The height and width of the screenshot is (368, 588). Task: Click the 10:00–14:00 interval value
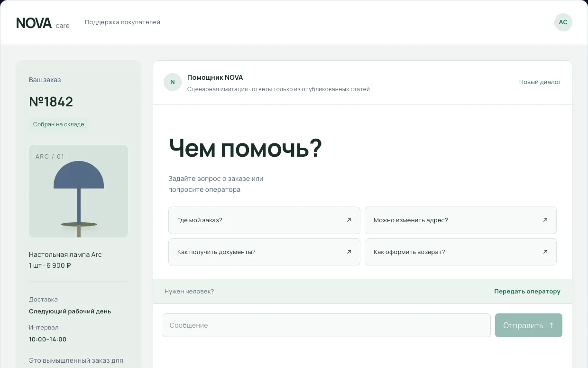coord(48,340)
